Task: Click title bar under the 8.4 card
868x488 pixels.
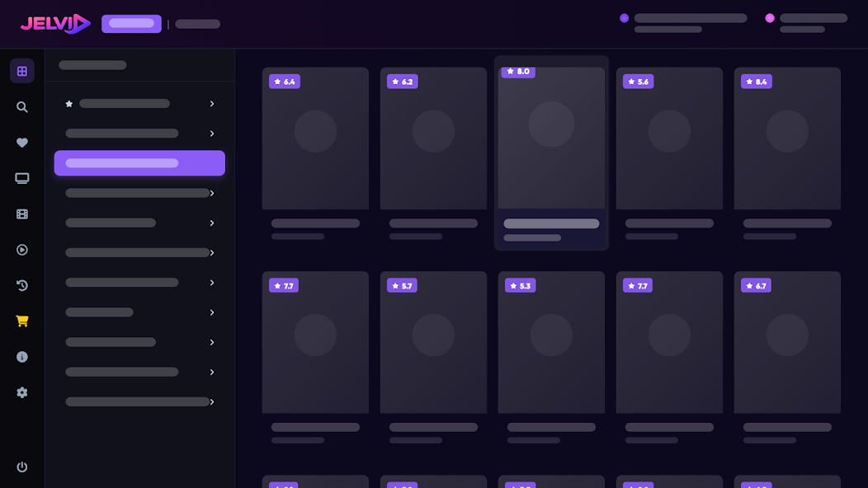Action: pos(787,223)
